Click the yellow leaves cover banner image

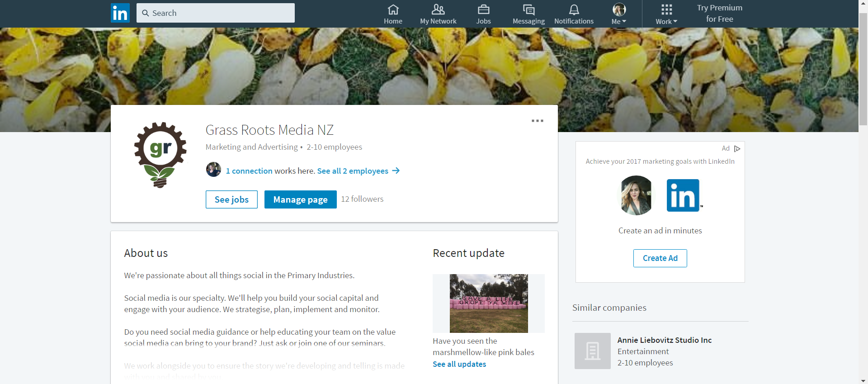pos(429,66)
